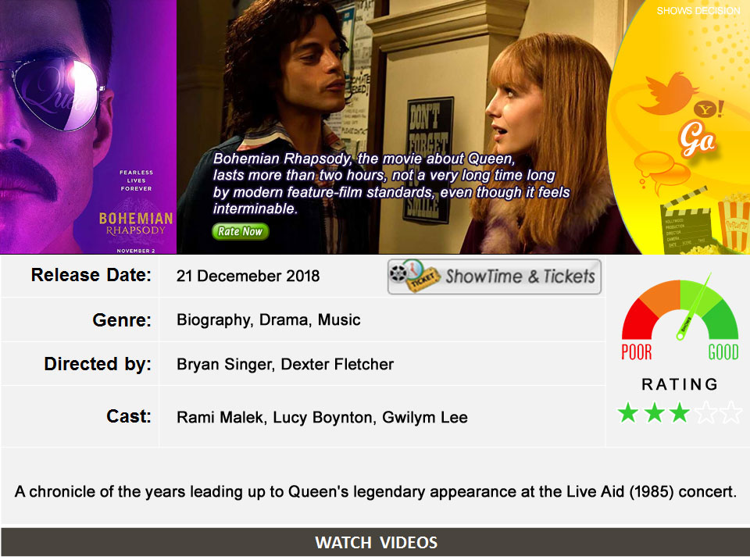This screenshot has height=560, width=750.
Task: Click the green Rate Now button
Action: pyautogui.click(x=240, y=231)
